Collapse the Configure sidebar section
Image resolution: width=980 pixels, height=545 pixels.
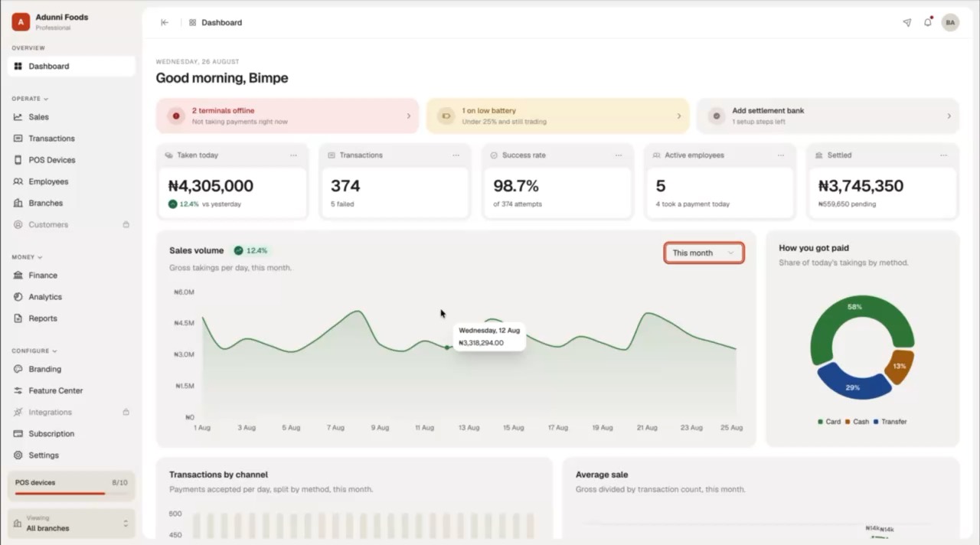(x=34, y=351)
